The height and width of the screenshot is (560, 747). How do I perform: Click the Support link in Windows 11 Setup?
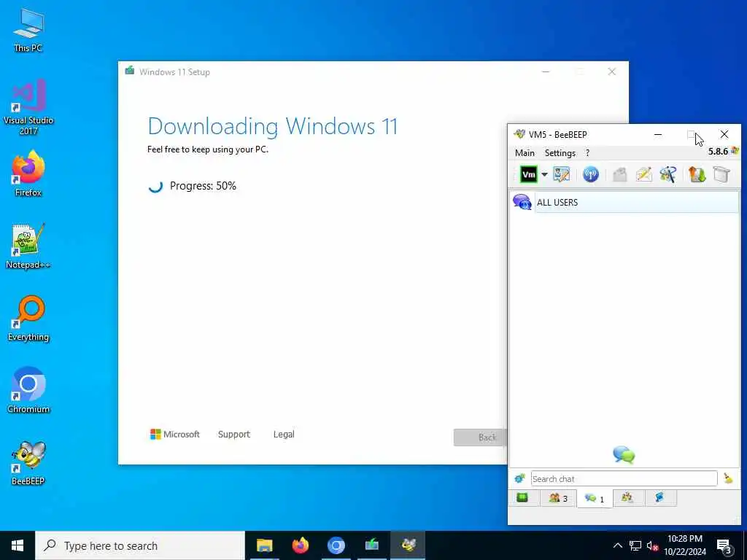coord(234,435)
